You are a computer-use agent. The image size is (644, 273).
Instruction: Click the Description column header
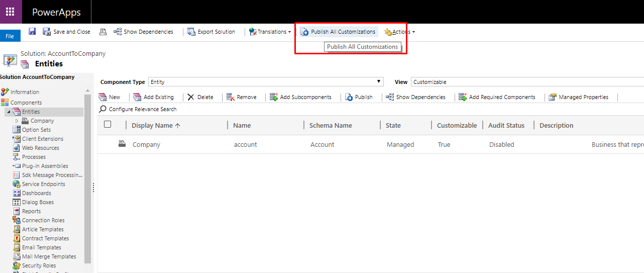coord(556,125)
